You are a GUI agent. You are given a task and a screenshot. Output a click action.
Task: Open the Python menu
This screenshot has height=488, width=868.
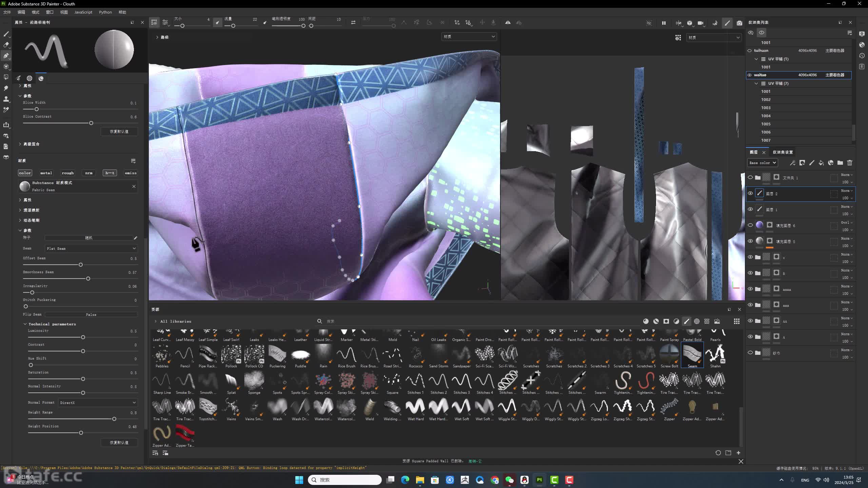pyautogui.click(x=105, y=12)
